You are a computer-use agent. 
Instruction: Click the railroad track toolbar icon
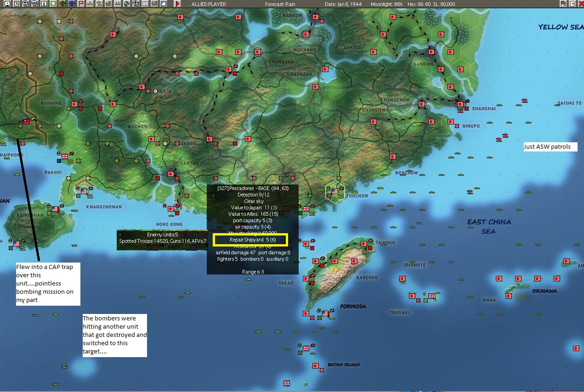pyautogui.click(x=154, y=4)
